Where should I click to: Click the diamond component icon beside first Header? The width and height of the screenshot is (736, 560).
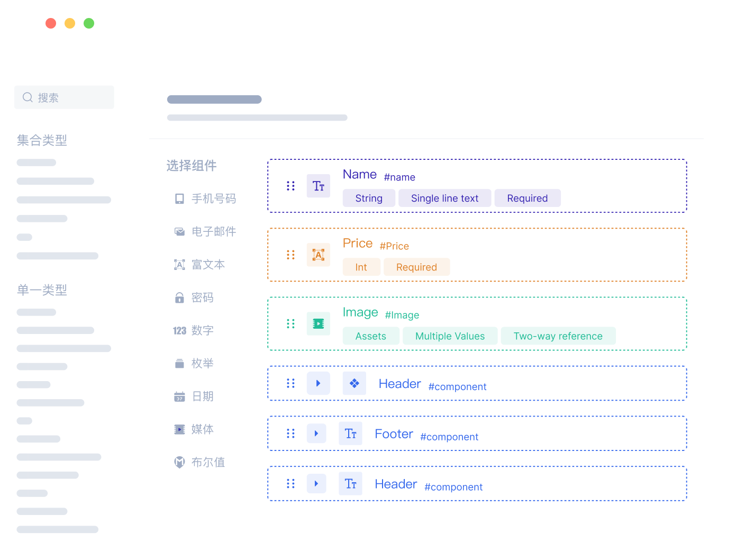pyautogui.click(x=355, y=383)
